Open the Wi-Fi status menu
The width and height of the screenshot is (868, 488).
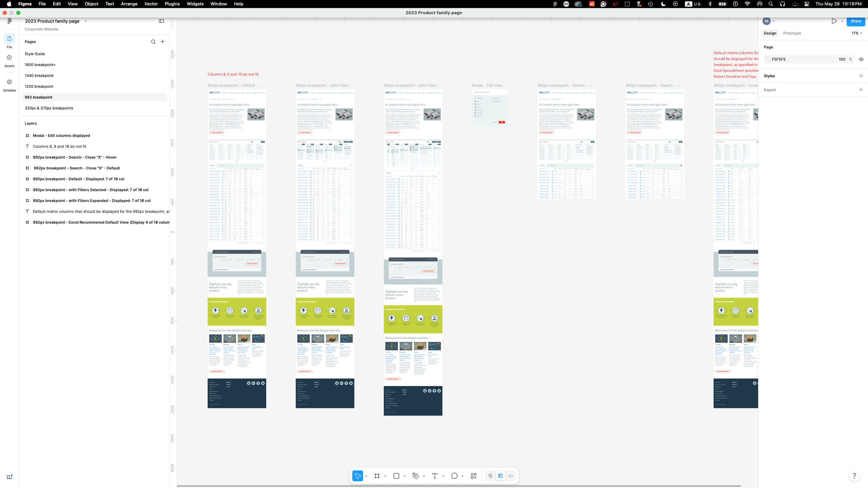747,4
